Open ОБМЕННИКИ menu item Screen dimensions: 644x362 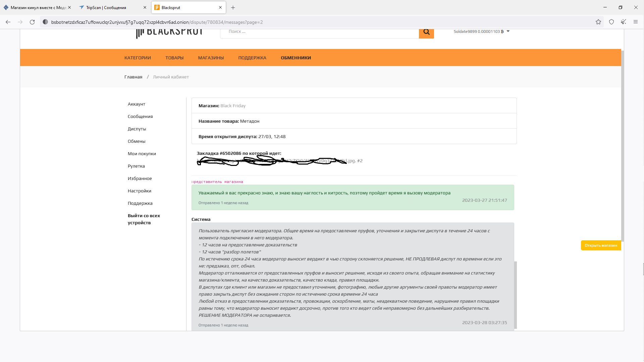pos(296,58)
